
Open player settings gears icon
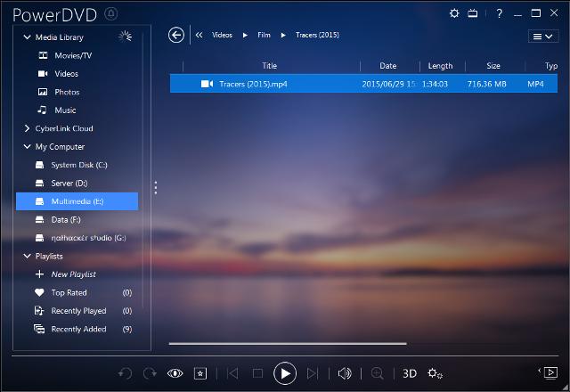(435, 373)
